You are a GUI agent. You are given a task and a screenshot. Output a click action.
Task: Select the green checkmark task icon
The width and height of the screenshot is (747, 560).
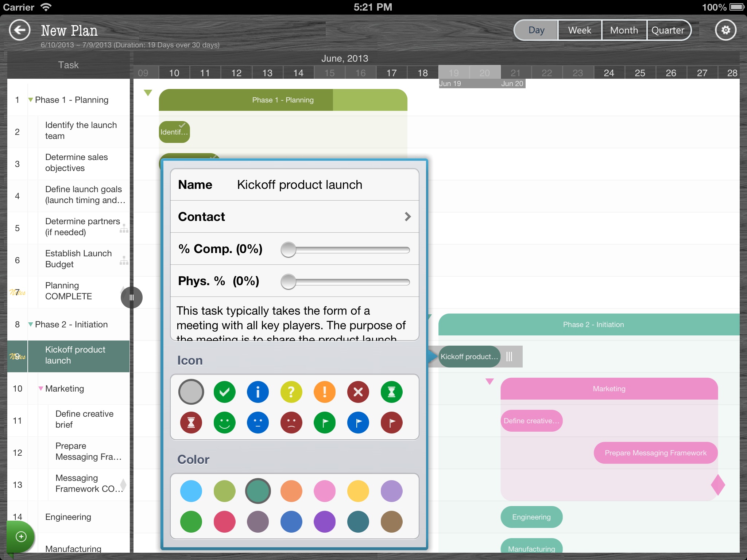click(224, 392)
